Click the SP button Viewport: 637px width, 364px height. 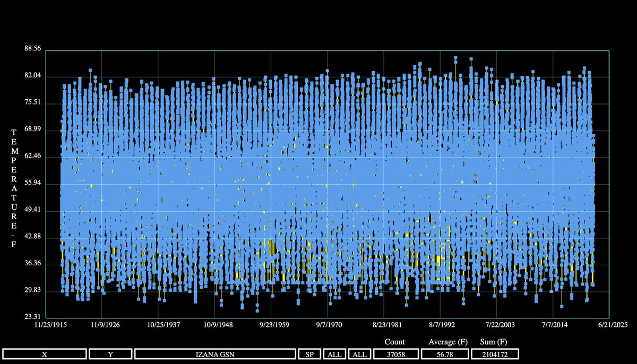pos(309,353)
